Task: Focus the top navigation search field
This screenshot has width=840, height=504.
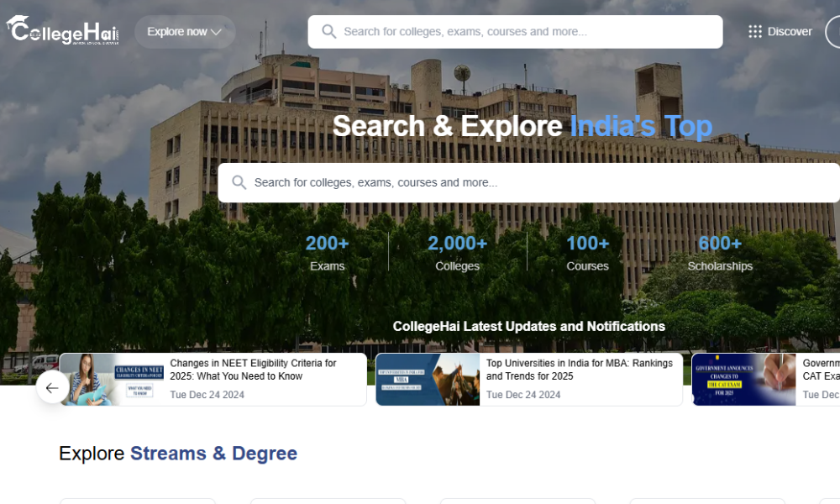Action: coord(515,32)
